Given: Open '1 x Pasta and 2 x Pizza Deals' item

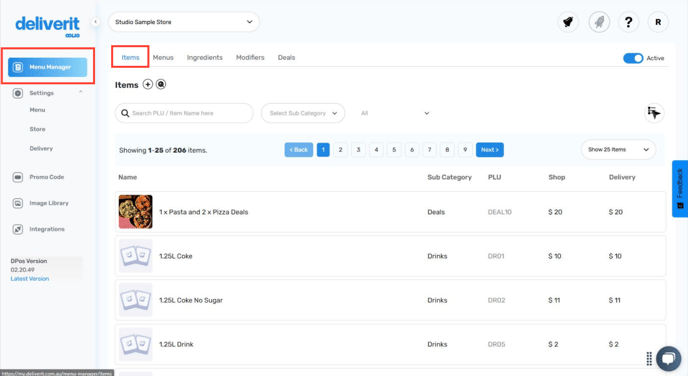Looking at the screenshot, I should (391, 212).
